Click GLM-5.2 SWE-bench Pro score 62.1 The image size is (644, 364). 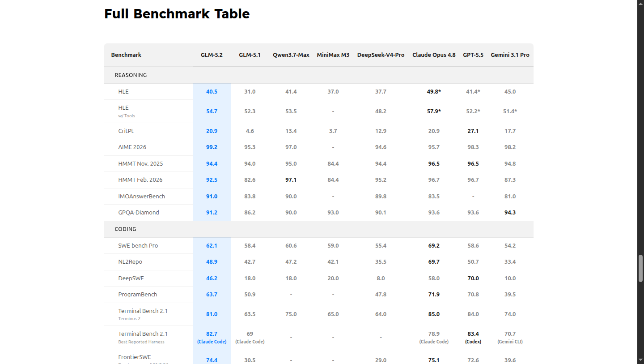(212, 246)
